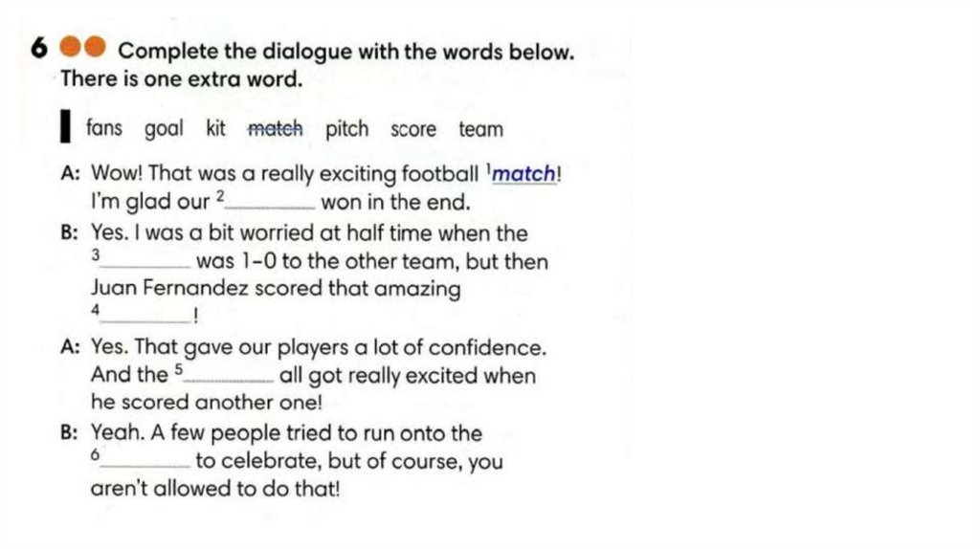Click blank 2 after "I'm glad our"
This screenshot has width=980, height=549.
[x=273, y=203]
